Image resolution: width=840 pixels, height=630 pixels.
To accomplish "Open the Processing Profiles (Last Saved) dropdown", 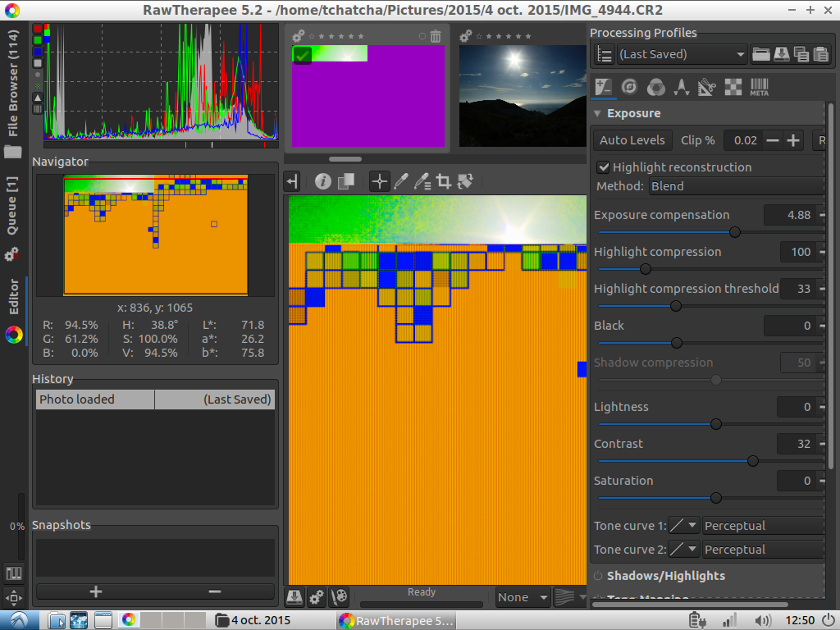I will [x=682, y=54].
